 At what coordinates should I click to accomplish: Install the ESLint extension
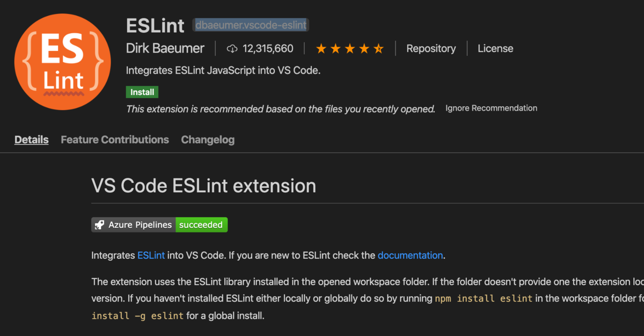(x=142, y=92)
